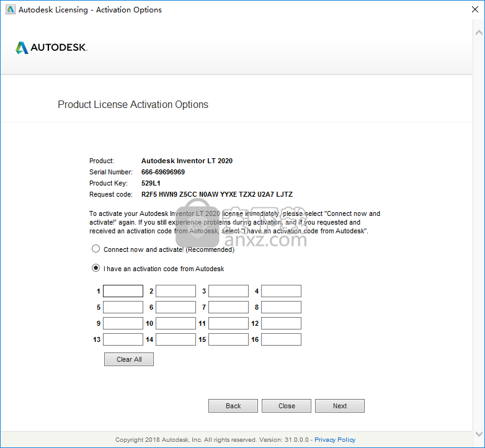The width and height of the screenshot is (485, 448).
Task: Click activation code field 13
Action: tap(123, 339)
